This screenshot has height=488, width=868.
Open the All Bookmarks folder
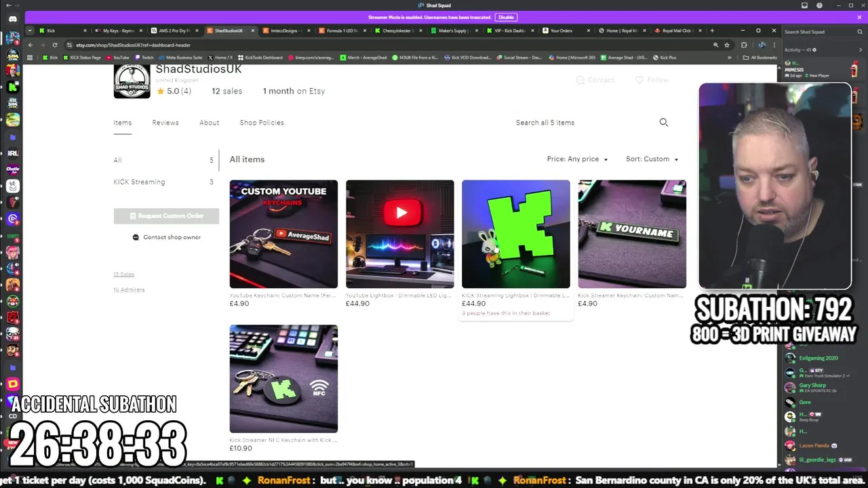[x=760, y=58]
